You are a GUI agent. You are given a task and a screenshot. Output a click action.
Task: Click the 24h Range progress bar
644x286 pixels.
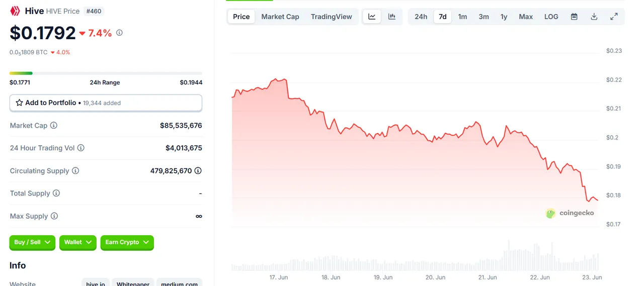click(x=106, y=73)
